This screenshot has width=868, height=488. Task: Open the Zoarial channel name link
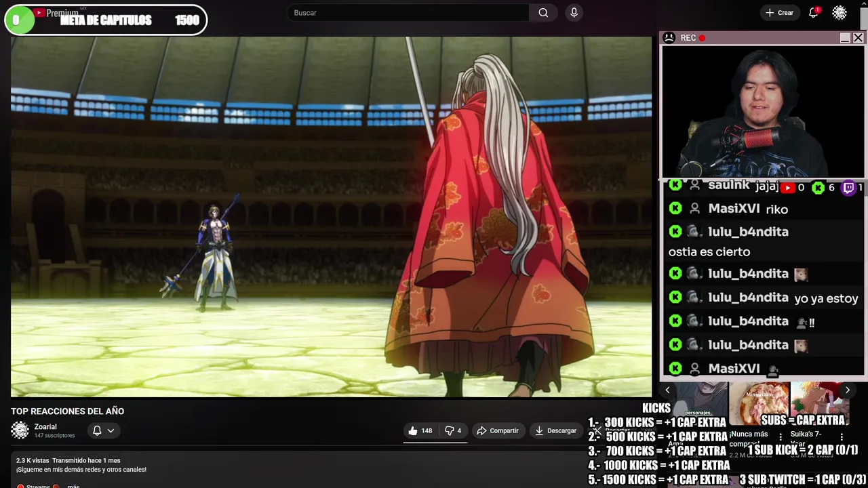(x=45, y=427)
